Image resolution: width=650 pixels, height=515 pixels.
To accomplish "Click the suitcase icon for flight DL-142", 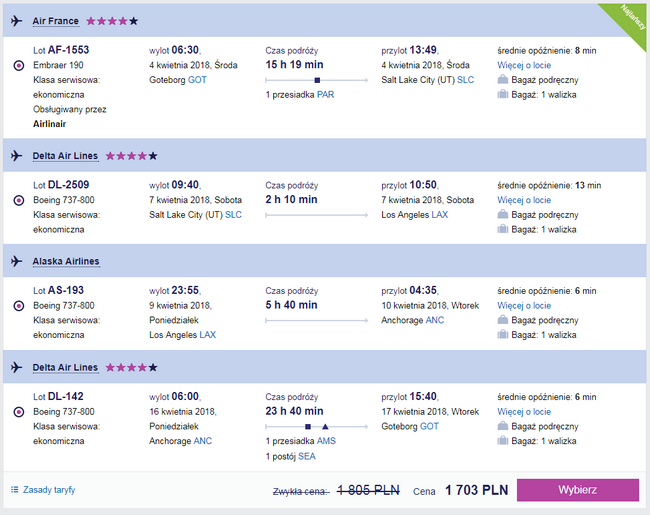I will (502, 440).
